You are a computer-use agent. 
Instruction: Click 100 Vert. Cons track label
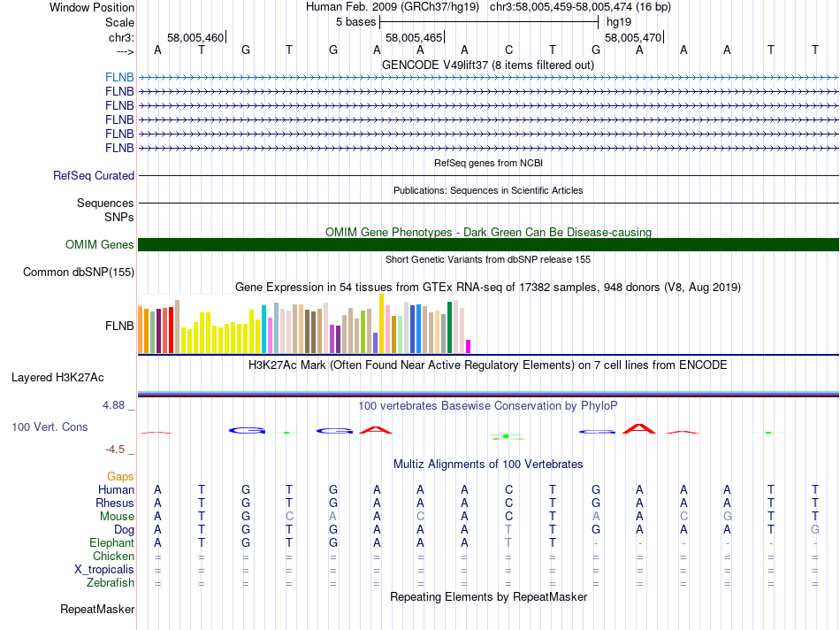click(50, 426)
